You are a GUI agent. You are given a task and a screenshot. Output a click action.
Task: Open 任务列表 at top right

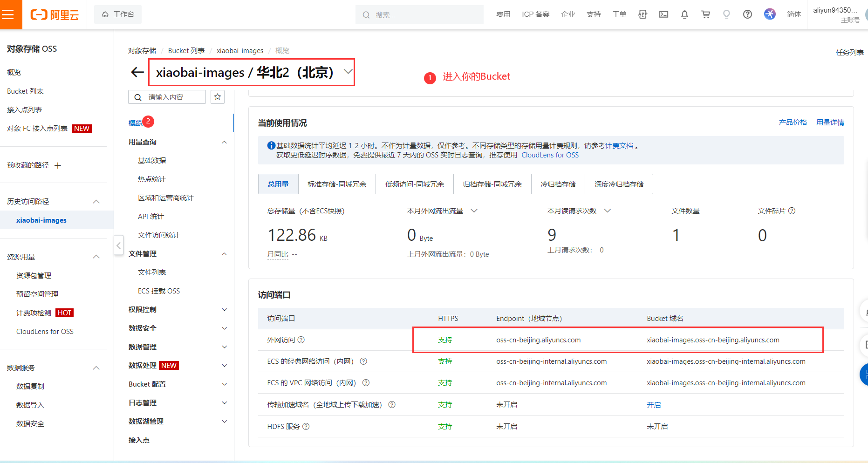[x=849, y=52]
